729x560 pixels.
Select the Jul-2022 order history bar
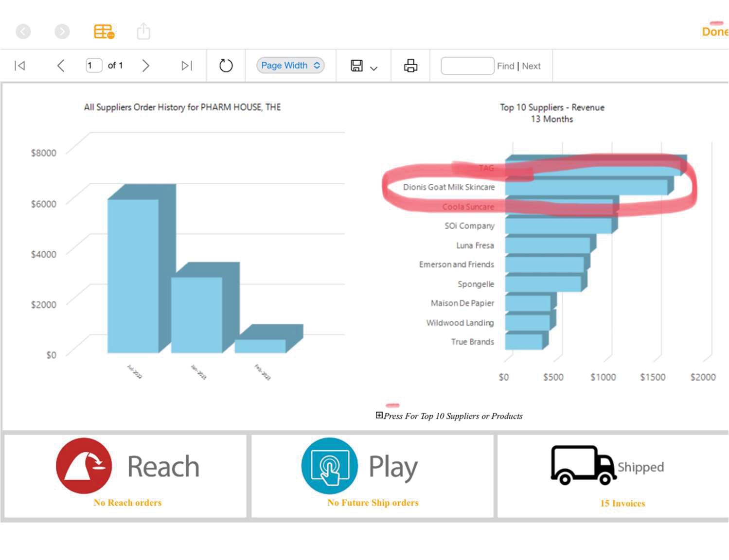[133, 276]
